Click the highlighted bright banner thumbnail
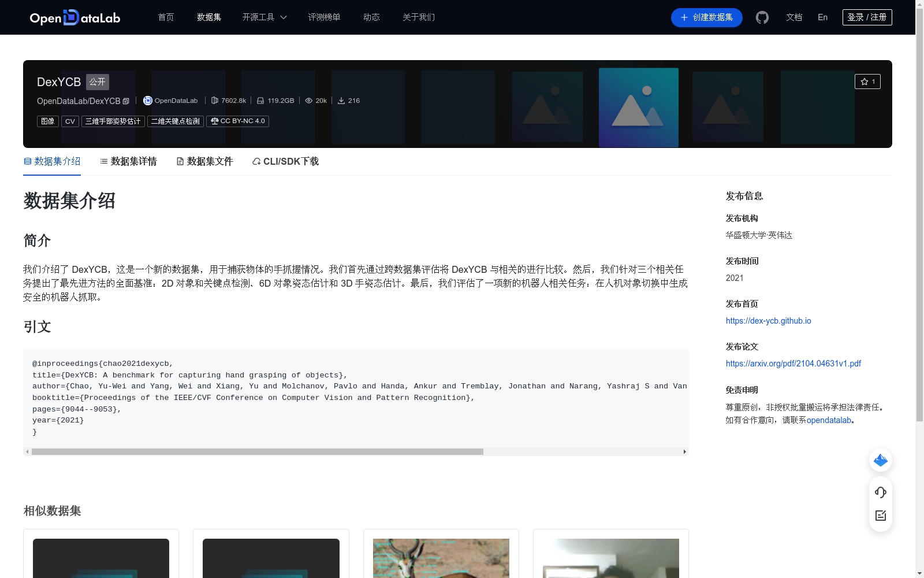This screenshot has height=578, width=924. [x=639, y=108]
